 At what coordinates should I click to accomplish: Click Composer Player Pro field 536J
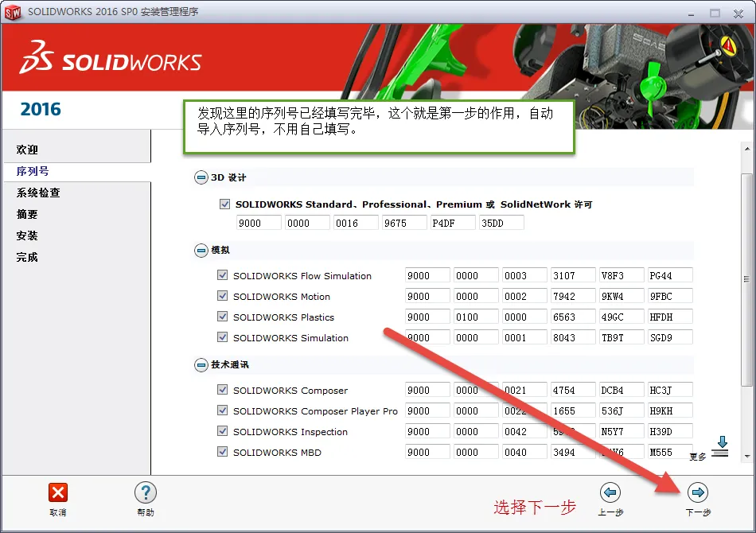click(622, 410)
